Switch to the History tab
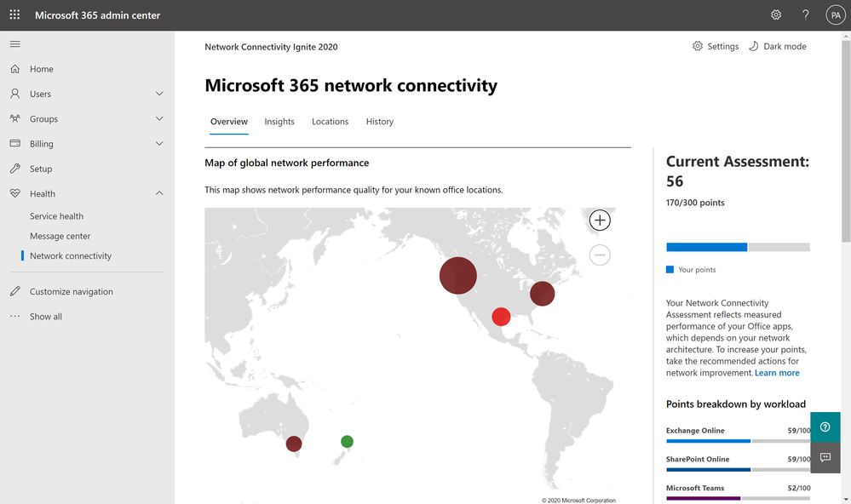This screenshot has width=851, height=504. tap(379, 122)
